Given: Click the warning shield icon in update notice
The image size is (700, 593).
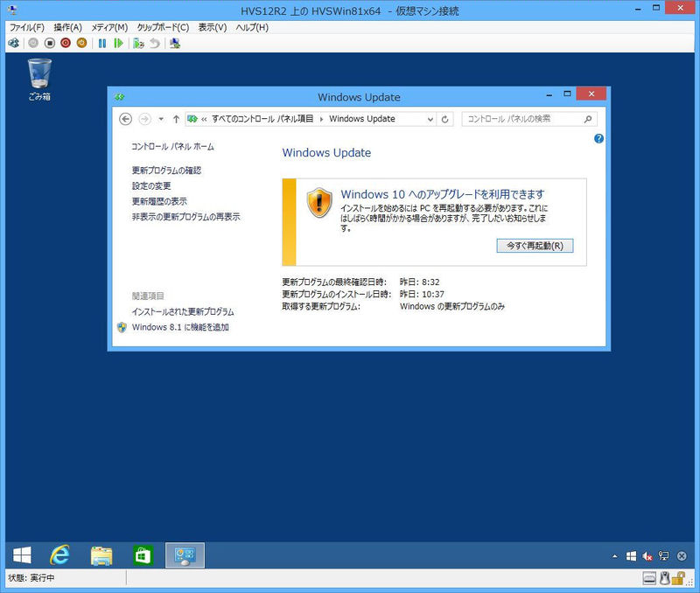Looking at the screenshot, I should click(319, 203).
